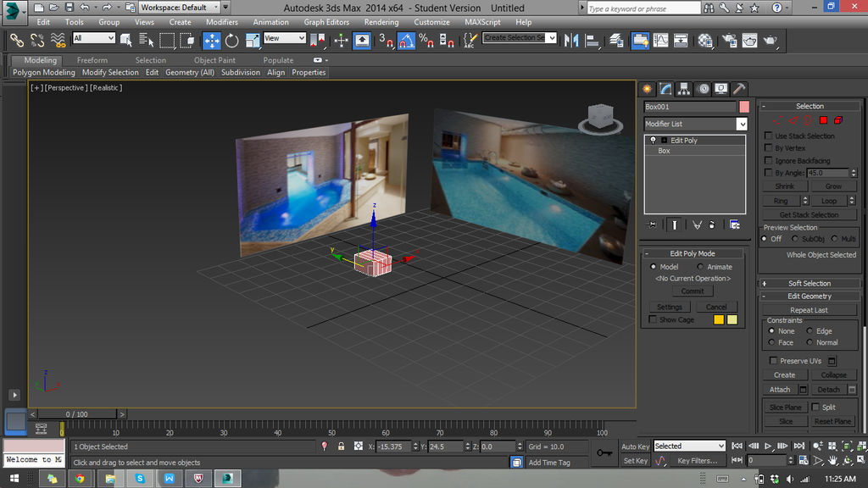
Task: Open the Utilities hammer panel tab
Action: 739,88
